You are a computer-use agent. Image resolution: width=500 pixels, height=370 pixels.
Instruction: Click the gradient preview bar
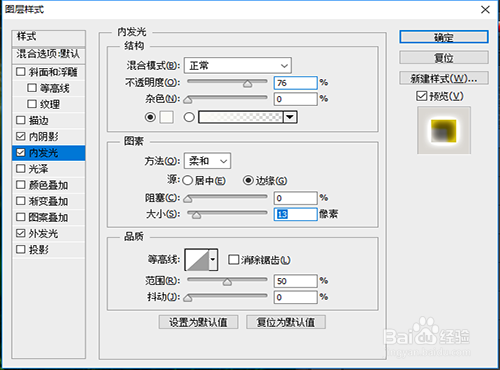point(241,117)
